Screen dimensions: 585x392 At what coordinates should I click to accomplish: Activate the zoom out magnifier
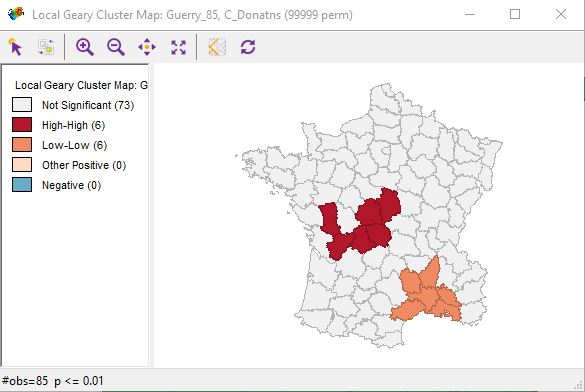coord(116,47)
